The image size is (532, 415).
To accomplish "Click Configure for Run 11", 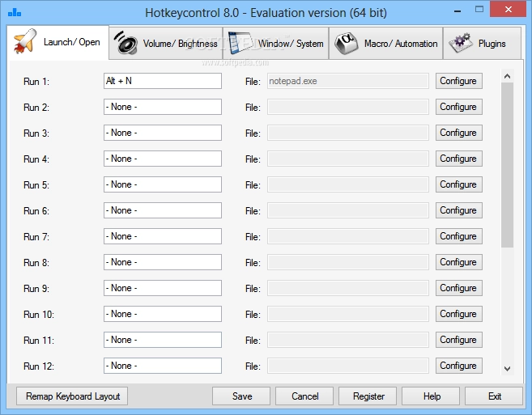I will (458, 340).
